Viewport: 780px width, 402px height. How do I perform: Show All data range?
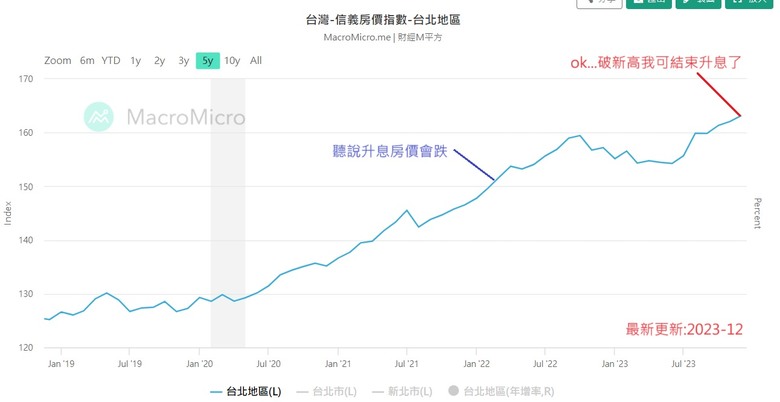[x=256, y=61]
